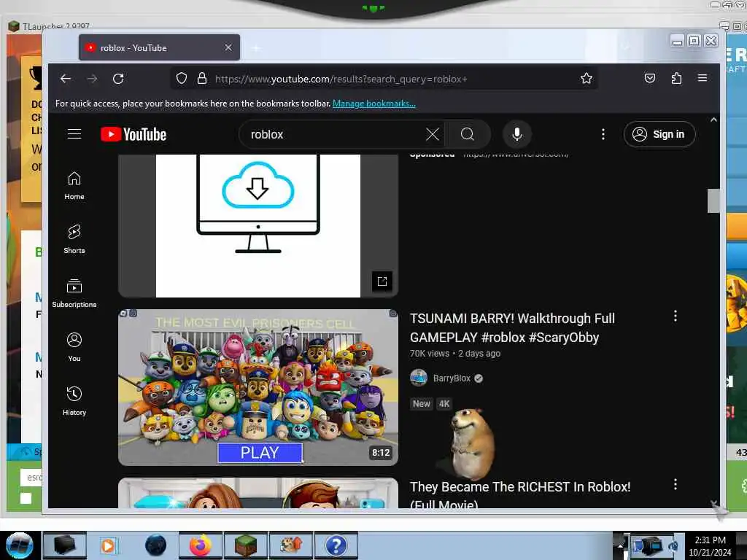Open the History sidebar item

pos(74,402)
